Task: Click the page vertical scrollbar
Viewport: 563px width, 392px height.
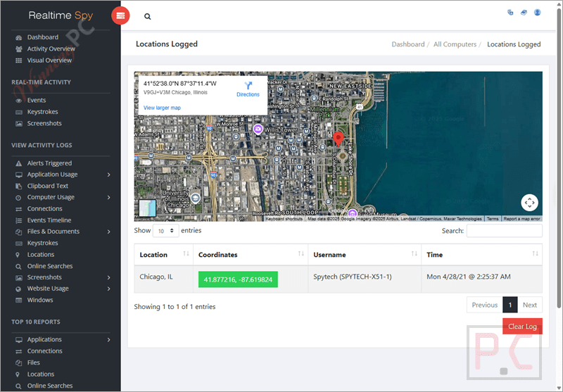Action: pyautogui.click(x=559, y=158)
